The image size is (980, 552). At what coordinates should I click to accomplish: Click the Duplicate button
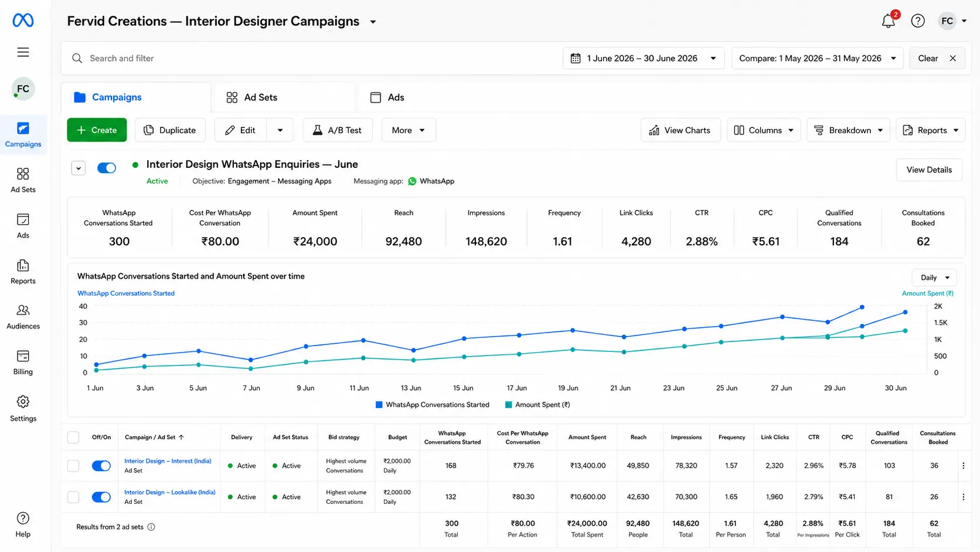(x=170, y=130)
